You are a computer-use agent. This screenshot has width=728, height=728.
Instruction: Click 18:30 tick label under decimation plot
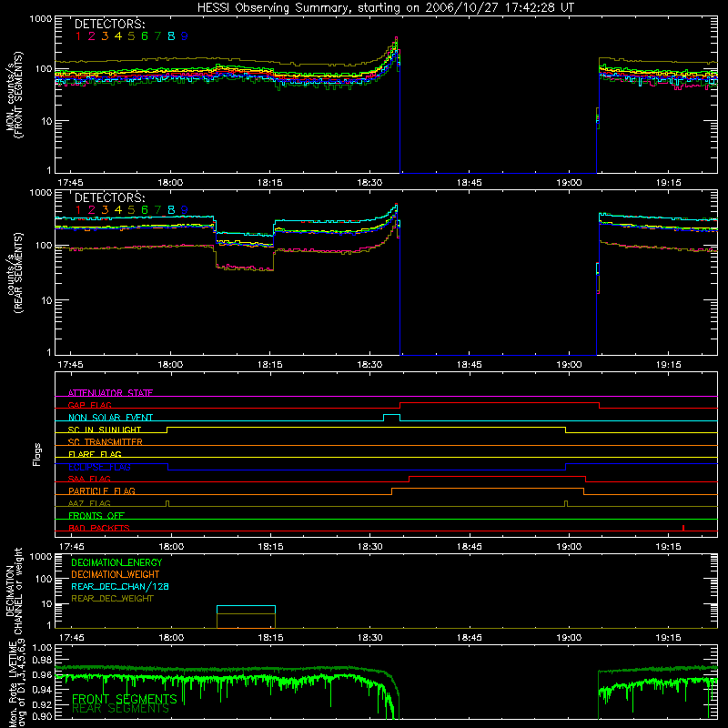click(x=370, y=638)
